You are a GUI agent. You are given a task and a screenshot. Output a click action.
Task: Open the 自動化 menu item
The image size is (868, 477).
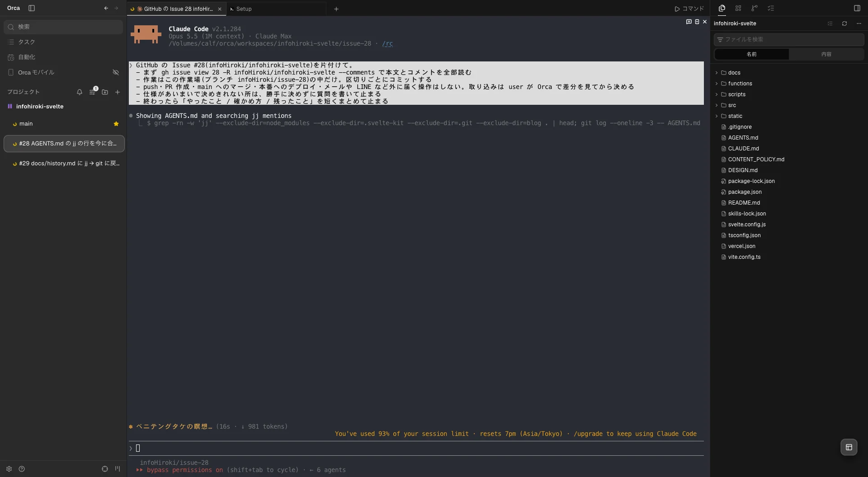pyautogui.click(x=63, y=57)
